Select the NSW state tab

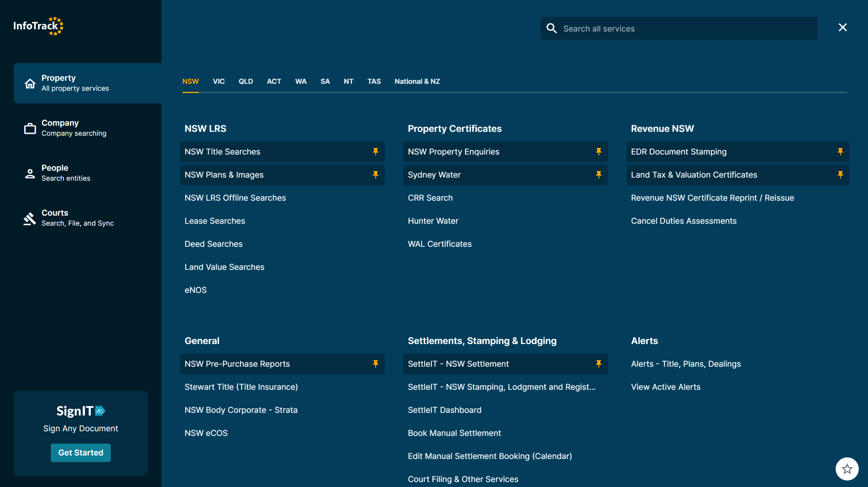(x=190, y=81)
